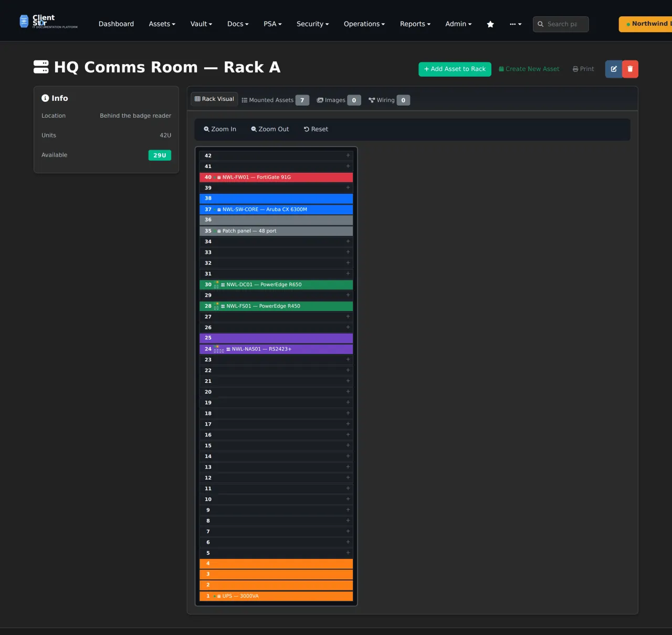Image resolution: width=672 pixels, height=635 pixels.
Task: Click the search input field
Action: (x=561, y=24)
